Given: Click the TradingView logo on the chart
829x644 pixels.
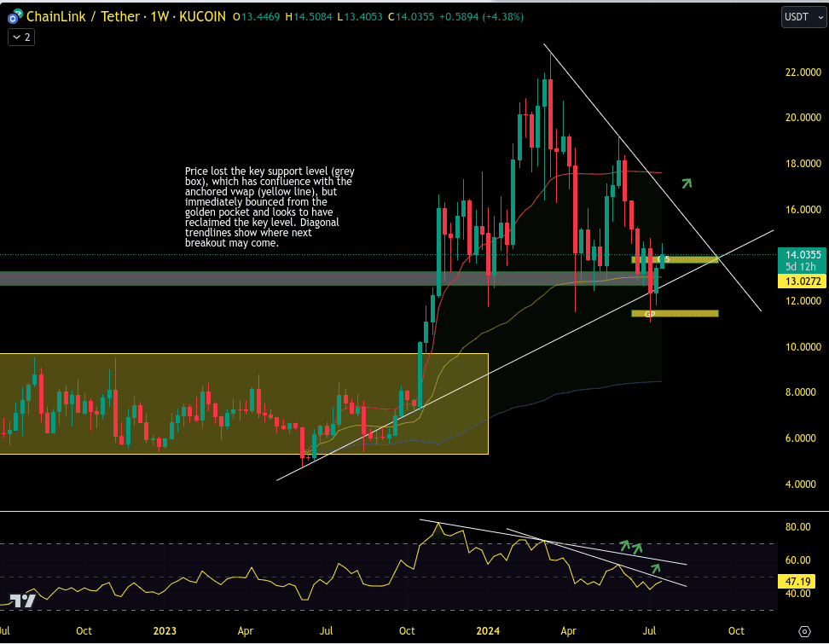Looking at the screenshot, I should [x=23, y=601].
